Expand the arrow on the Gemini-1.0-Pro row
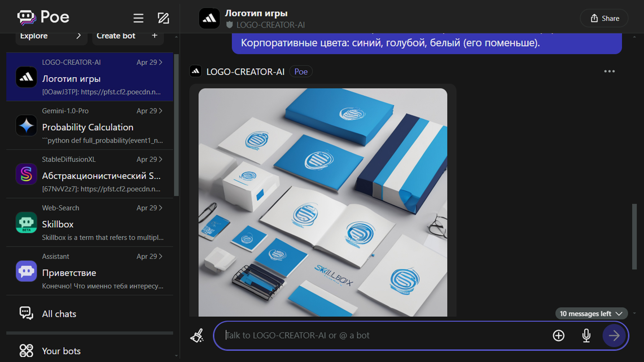 tap(161, 111)
